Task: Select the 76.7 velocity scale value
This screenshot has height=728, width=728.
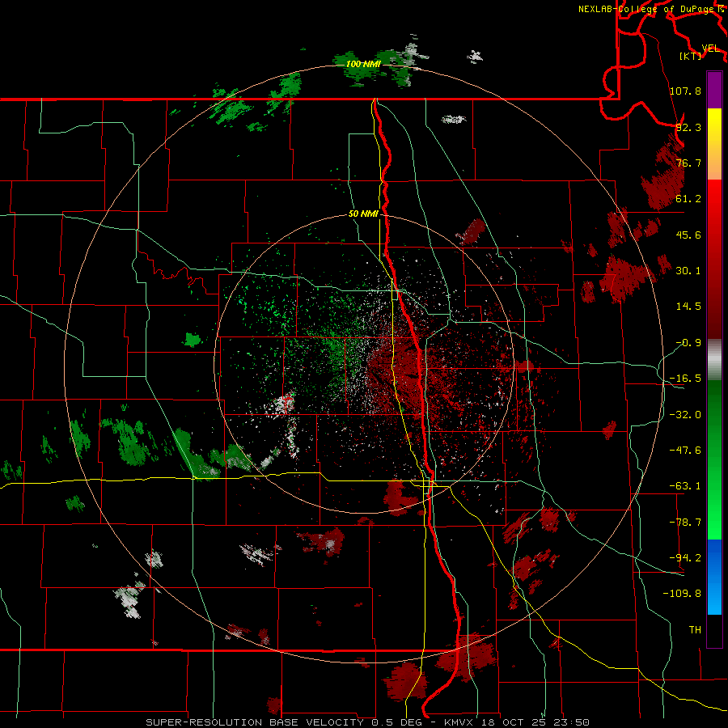Action: (688, 163)
